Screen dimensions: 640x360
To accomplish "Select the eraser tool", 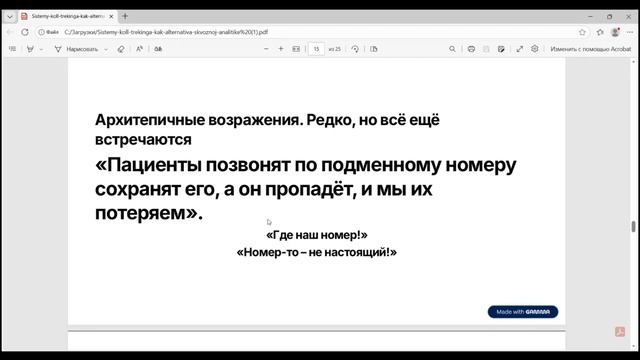I will (x=121, y=49).
